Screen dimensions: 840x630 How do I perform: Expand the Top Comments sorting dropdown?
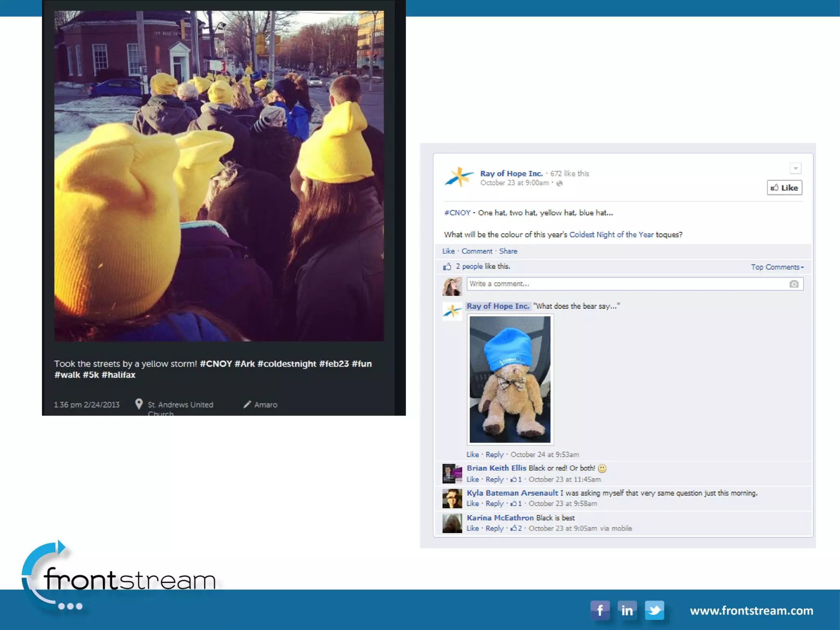pyautogui.click(x=777, y=267)
